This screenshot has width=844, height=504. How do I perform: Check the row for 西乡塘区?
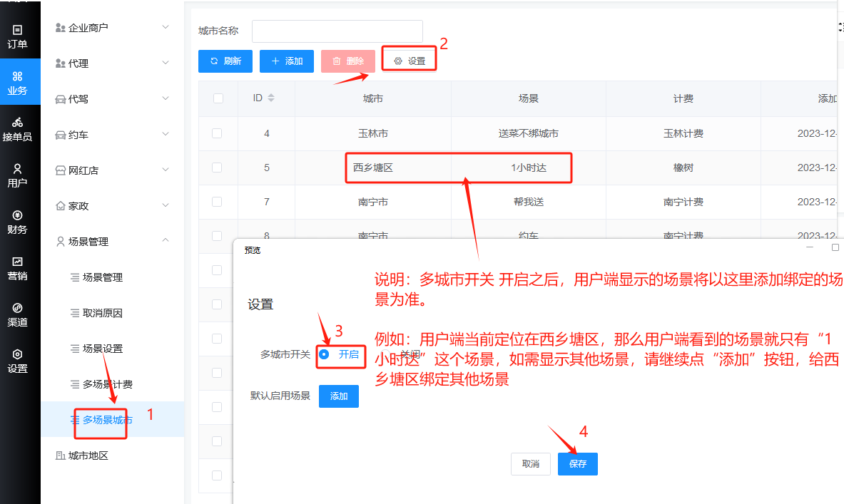[x=217, y=168]
